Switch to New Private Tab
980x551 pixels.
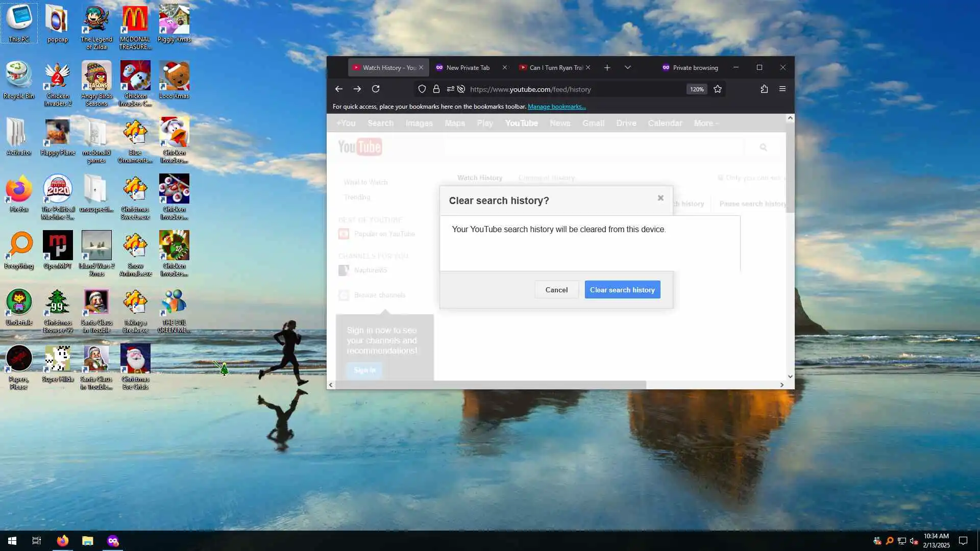[x=468, y=67]
